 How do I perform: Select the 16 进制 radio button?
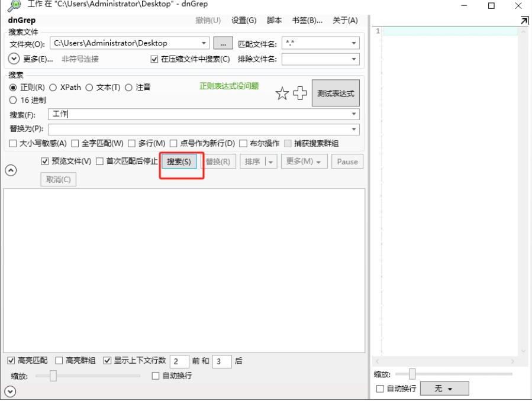(13, 100)
